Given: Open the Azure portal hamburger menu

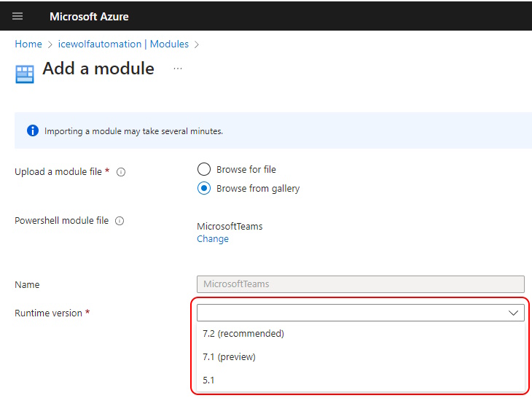Looking at the screenshot, I should (17, 16).
